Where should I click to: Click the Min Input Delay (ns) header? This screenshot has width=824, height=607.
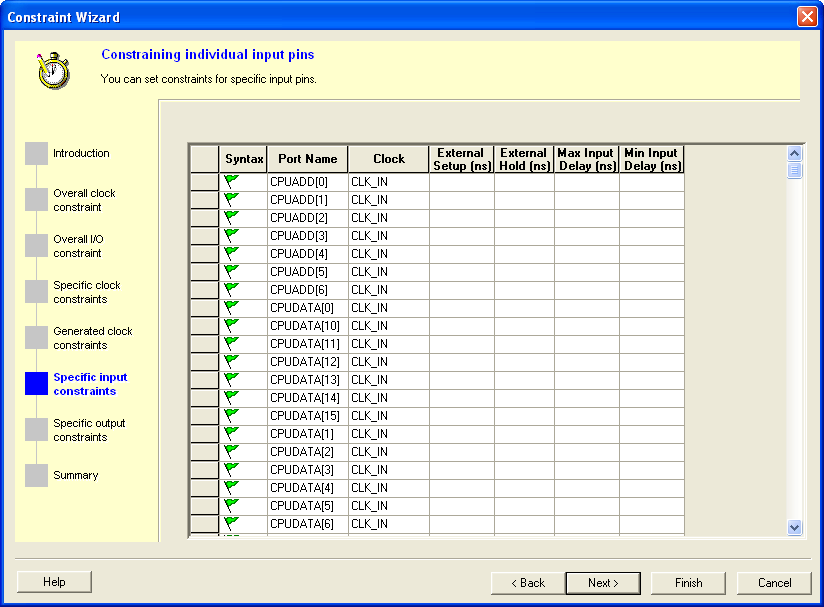pos(652,159)
